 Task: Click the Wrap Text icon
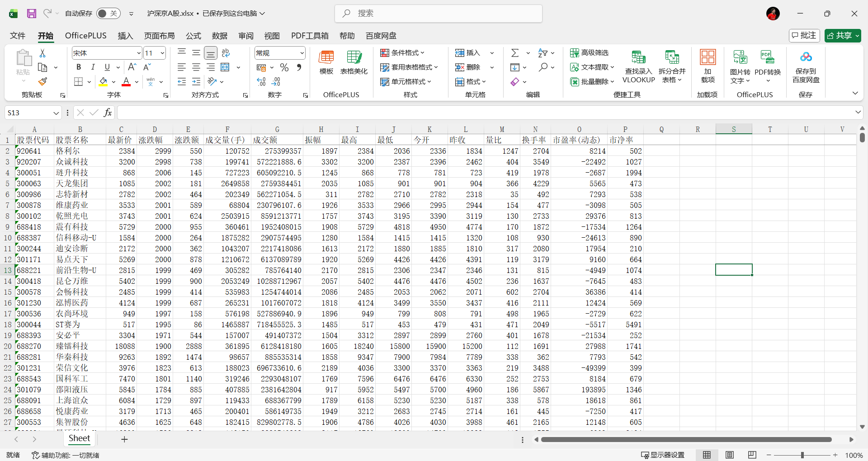(x=226, y=53)
